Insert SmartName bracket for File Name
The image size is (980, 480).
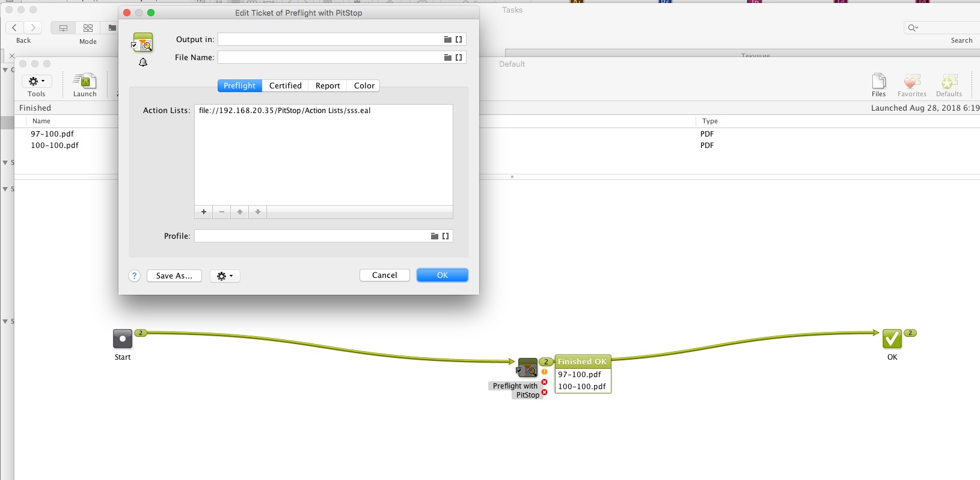(x=459, y=58)
